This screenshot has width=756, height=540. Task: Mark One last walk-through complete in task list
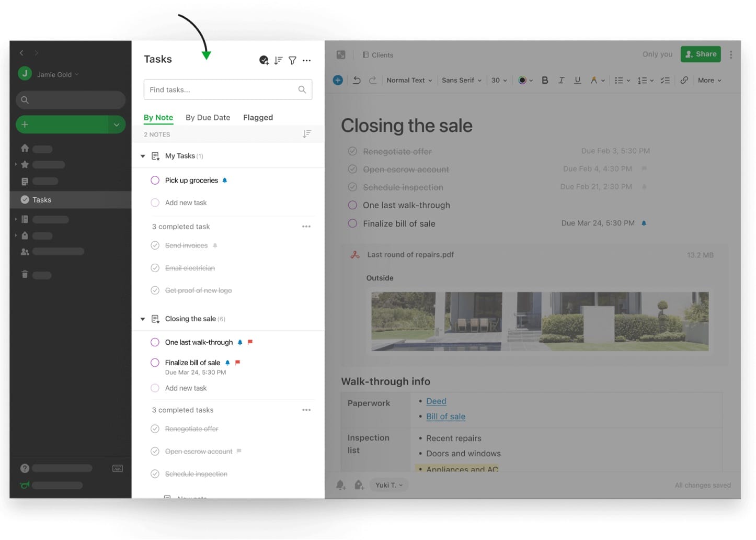click(155, 342)
